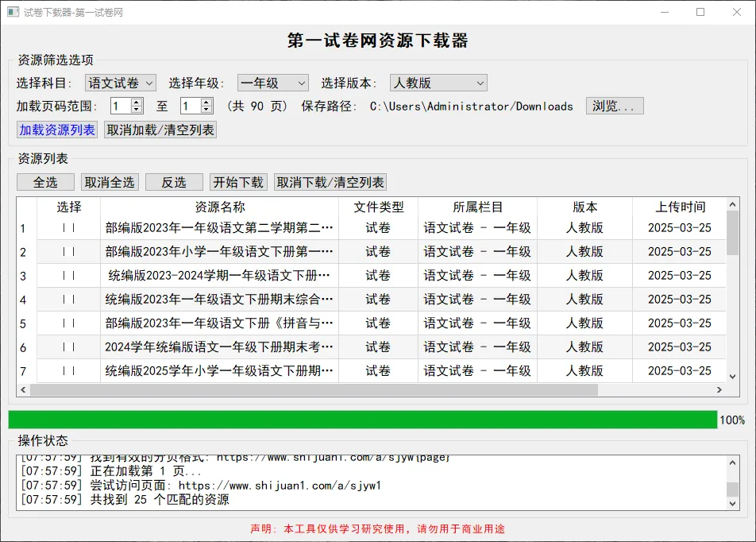Image resolution: width=756 pixels, height=542 pixels.
Task: Click the 所属栏目 column header
Action: click(x=478, y=207)
